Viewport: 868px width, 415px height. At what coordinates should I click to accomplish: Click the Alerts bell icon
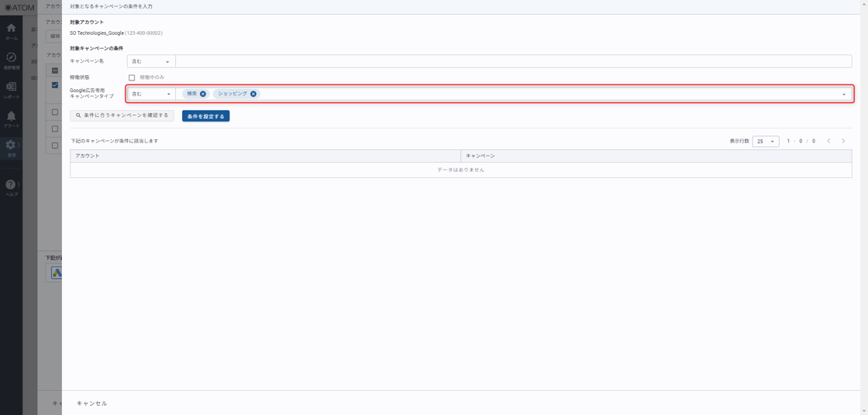(x=11, y=117)
